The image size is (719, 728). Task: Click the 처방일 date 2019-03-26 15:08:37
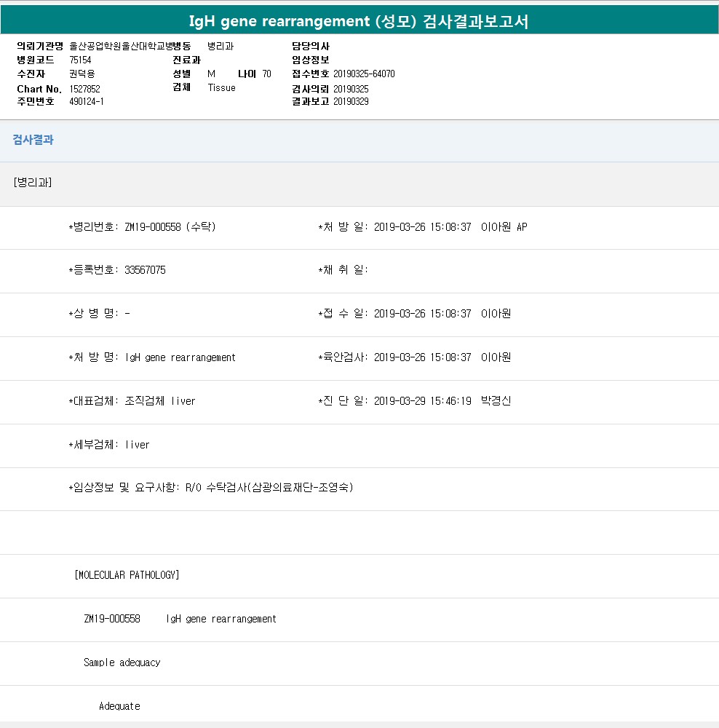(422, 227)
